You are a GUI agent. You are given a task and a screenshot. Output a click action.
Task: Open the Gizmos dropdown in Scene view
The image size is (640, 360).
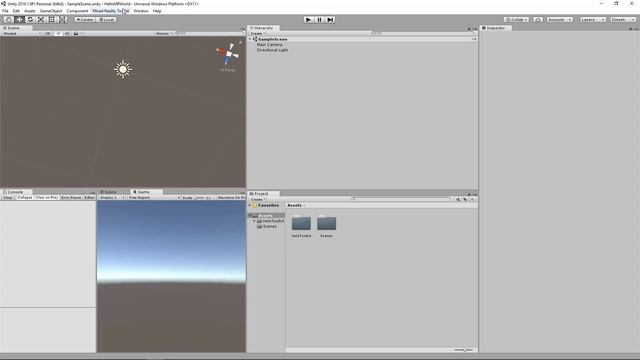click(164, 33)
